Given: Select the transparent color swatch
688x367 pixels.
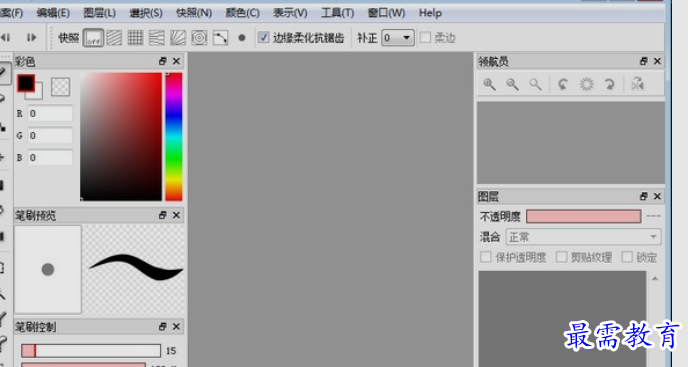Looking at the screenshot, I should click(61, 87).
